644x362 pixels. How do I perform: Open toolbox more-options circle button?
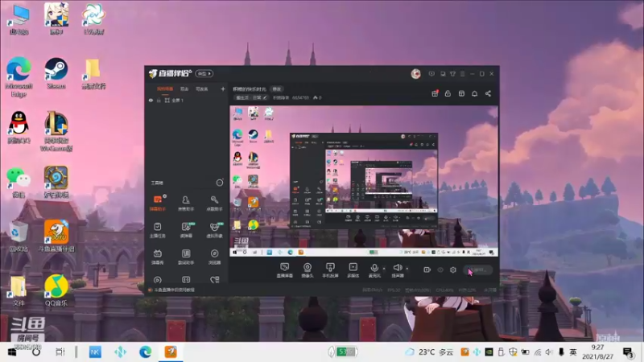tap(220, 183)
